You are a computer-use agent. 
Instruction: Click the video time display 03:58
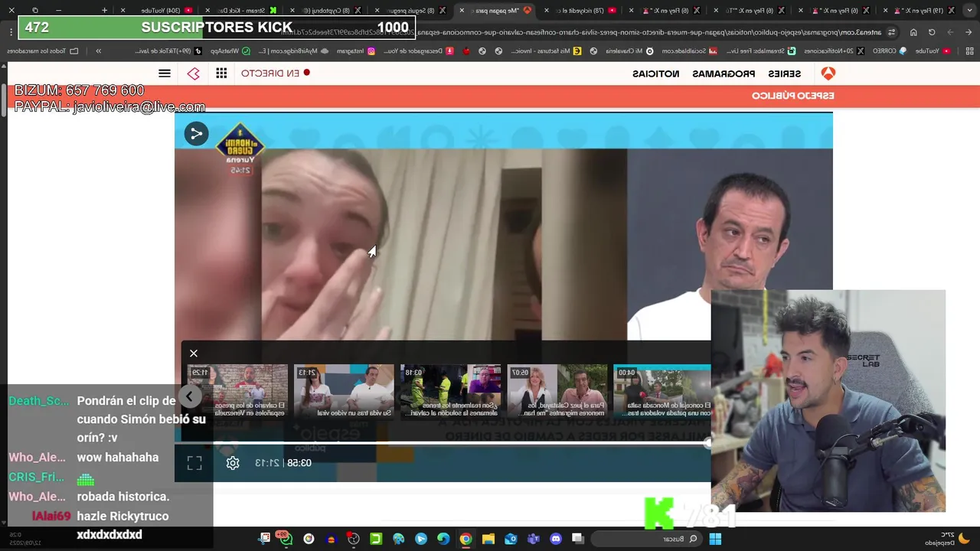tap(299, 463)
